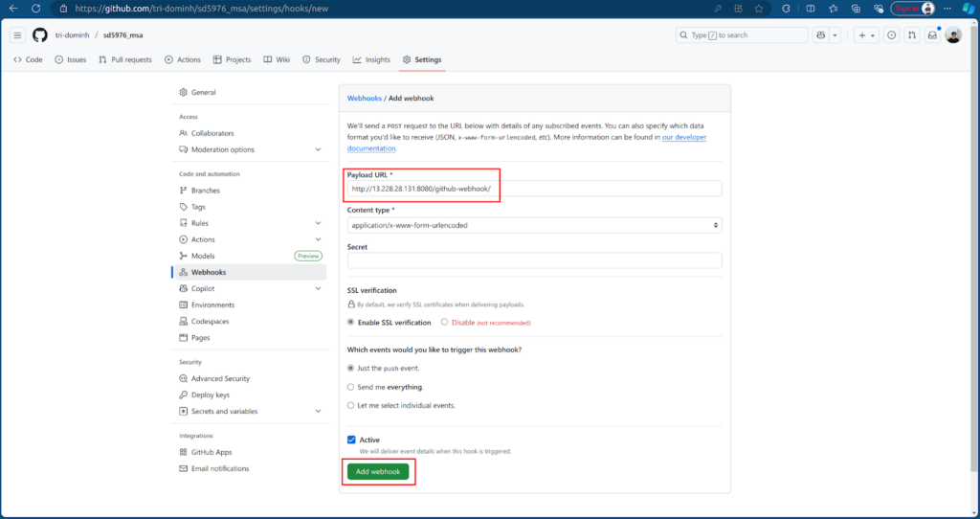Image resolution: width=980 pixels, height=519 pixels.
Task: Open the Copilot chat icon in header
Action: pos(821,35)
